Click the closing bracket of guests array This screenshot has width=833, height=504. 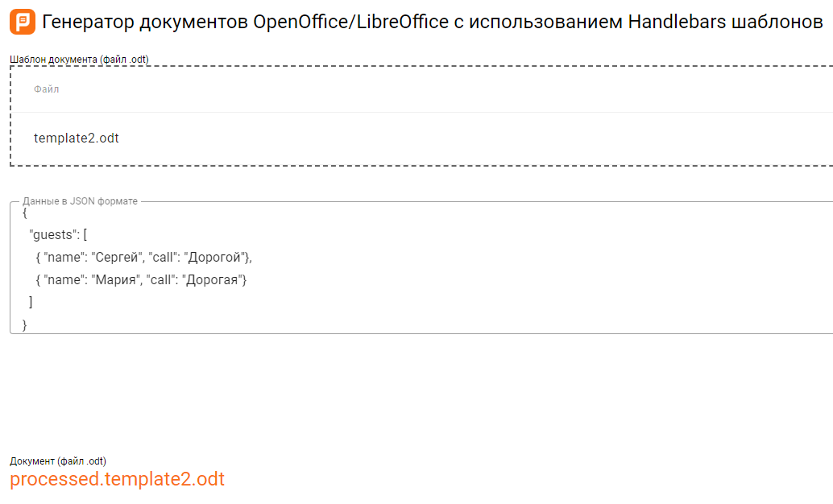(x=31, y=302)
